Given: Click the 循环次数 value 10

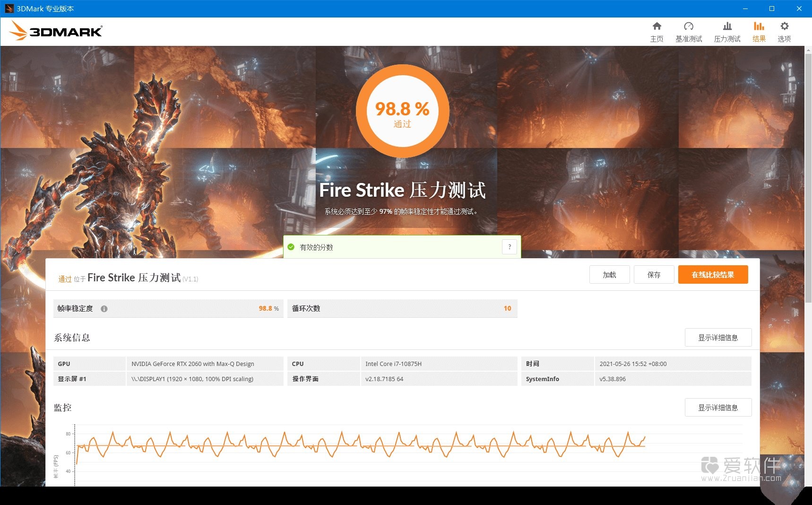Looking at the screenshot, I should 507,308.
